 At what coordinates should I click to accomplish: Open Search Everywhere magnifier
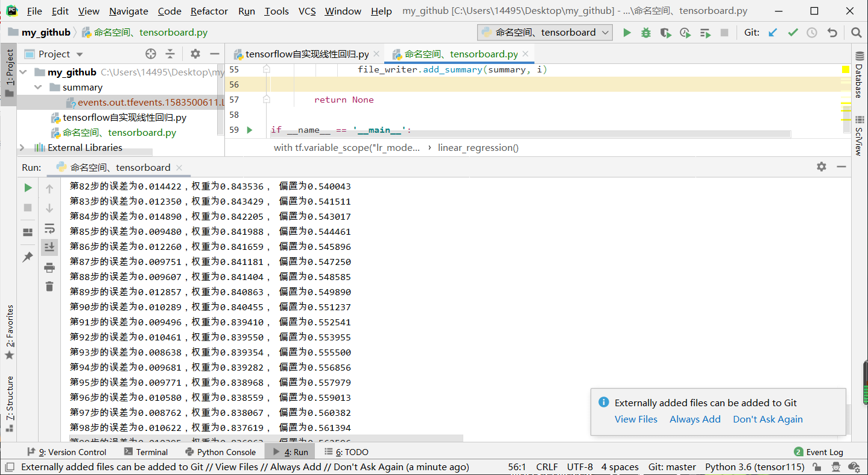(856, 33)
